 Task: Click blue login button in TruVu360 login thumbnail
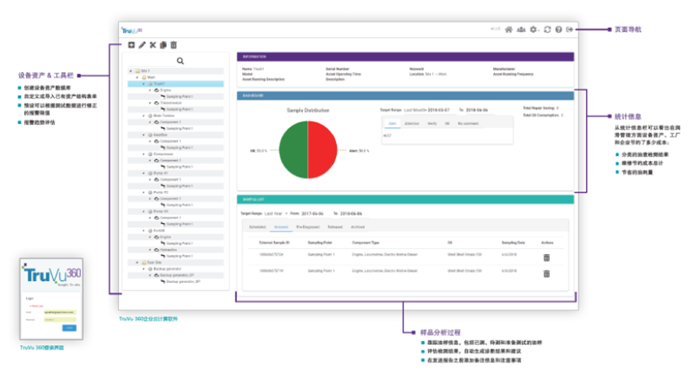[x=69, y=328]
